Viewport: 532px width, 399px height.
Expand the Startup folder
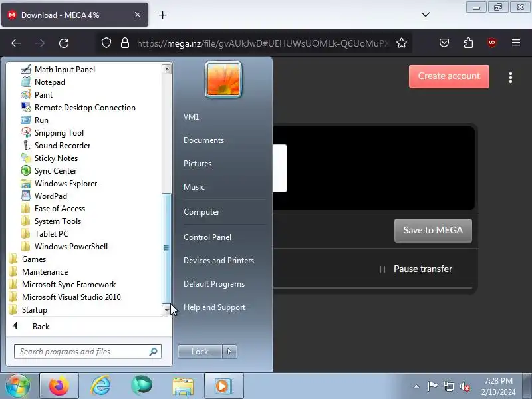(35, 310)
